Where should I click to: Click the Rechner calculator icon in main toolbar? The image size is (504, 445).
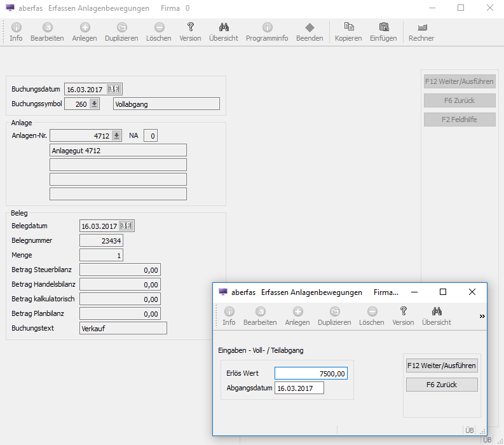421,28
